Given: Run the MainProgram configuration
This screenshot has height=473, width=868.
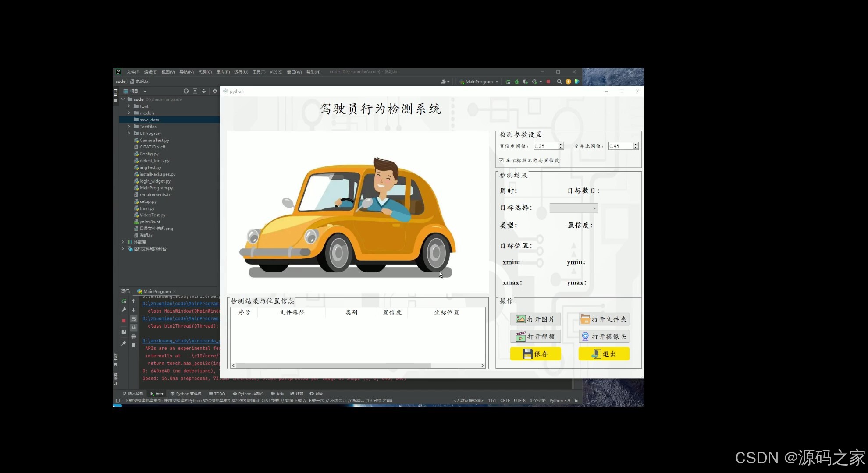Looking at the screenshot, I should coord(507,81).
